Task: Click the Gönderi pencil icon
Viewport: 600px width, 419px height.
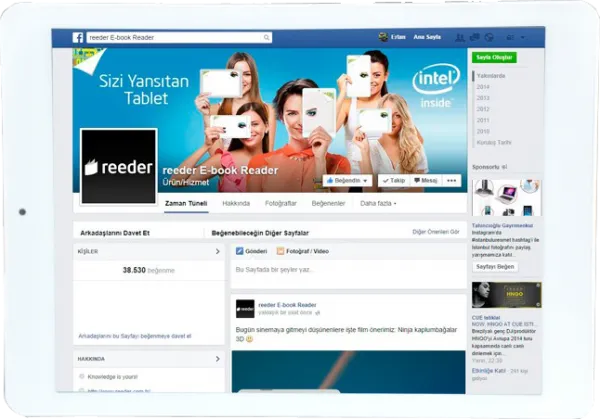Action: [x=240, y=251]
